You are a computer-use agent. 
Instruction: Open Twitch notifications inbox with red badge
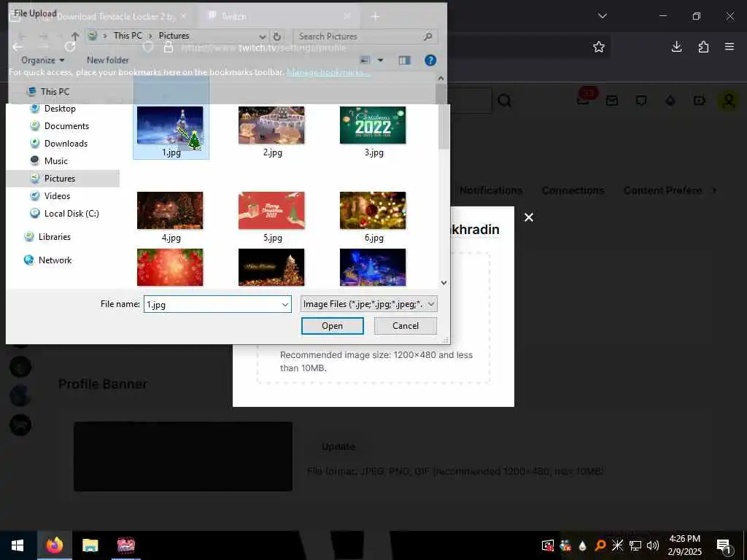coord(584,98)
